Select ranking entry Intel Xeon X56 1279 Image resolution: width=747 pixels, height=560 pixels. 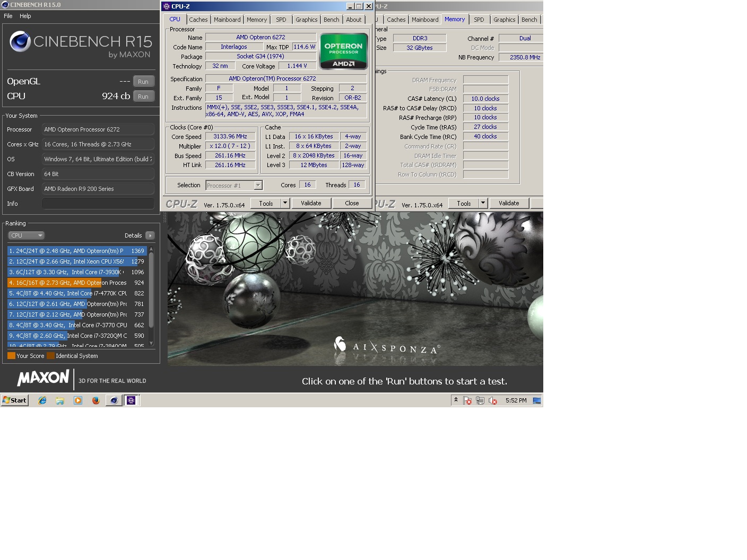coord(77,261)
